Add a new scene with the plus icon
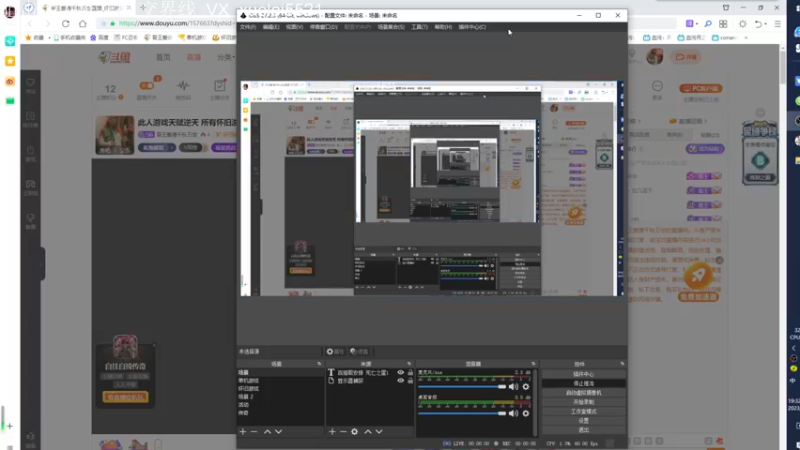 [243, 432]
